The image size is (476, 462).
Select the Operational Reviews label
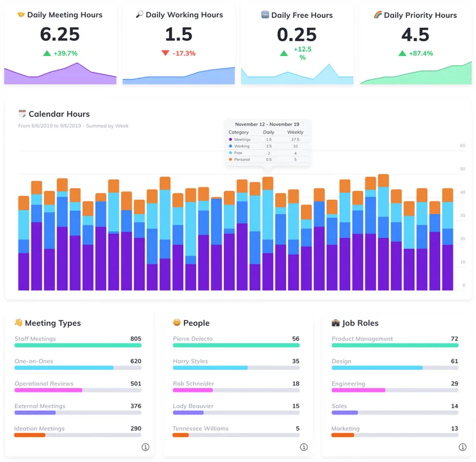pyautogui.click(x=44, y=384)
